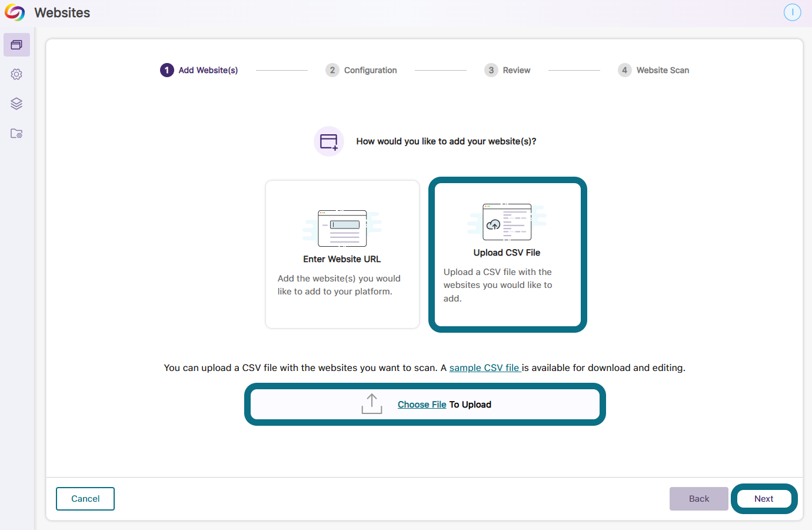
Task: Go to step 4 Website Scan
Action: click(x=653, y=70)
